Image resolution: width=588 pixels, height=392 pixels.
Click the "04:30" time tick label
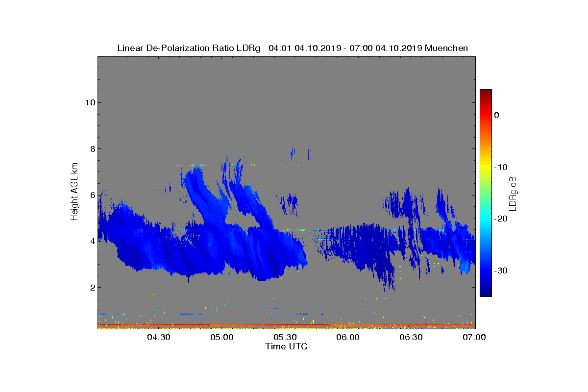coord(159,338)
